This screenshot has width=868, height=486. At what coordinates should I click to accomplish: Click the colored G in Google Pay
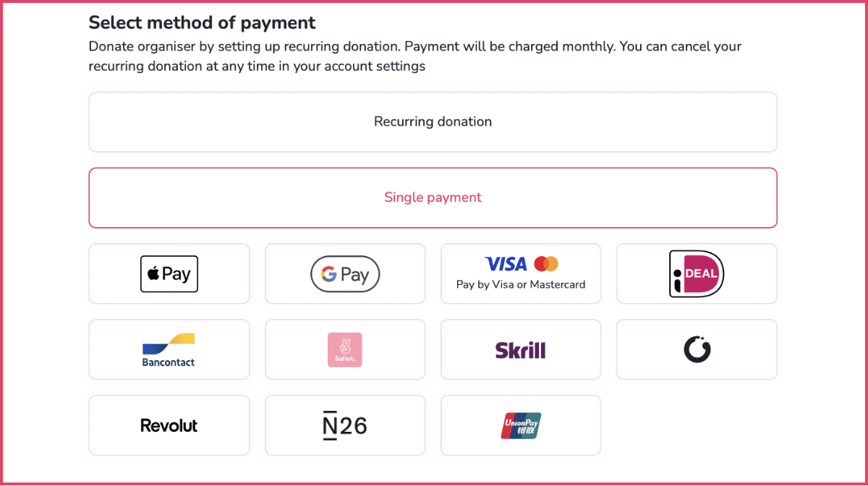[x=329, y=274]
